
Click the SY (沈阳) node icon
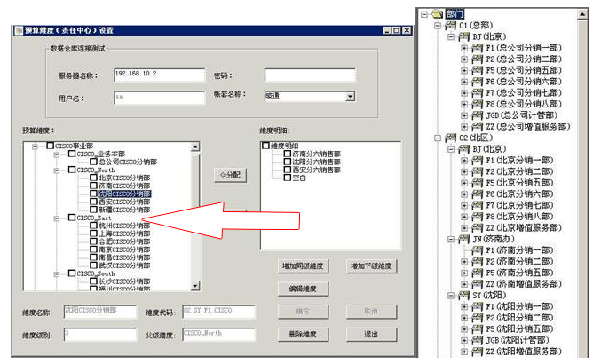tap(464, 295)
